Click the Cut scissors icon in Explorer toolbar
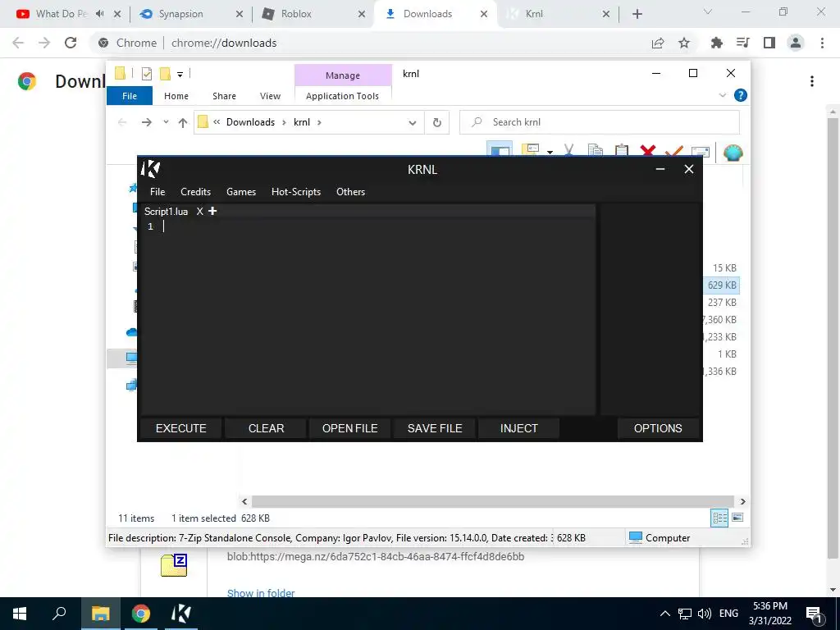 click(x=568, y=151)
